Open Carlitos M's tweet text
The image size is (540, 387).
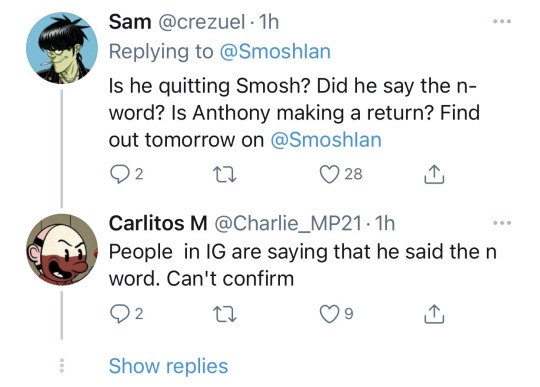click(303, 265)
